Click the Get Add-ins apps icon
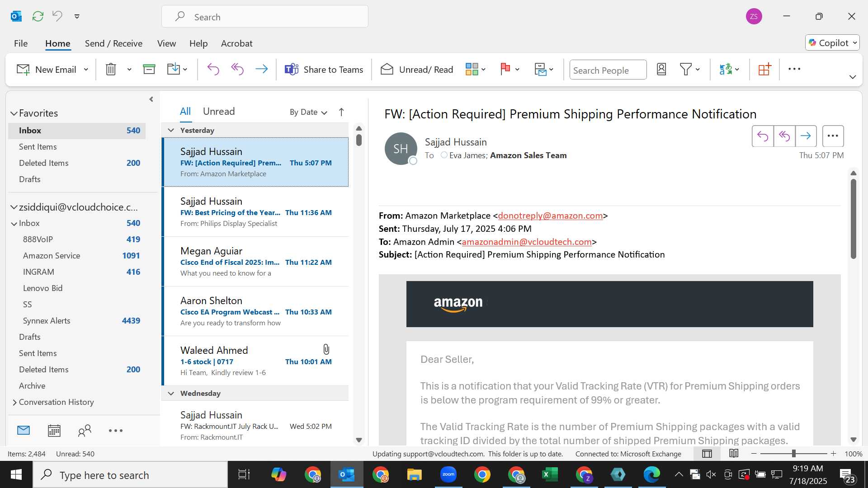 pos(764,69)
